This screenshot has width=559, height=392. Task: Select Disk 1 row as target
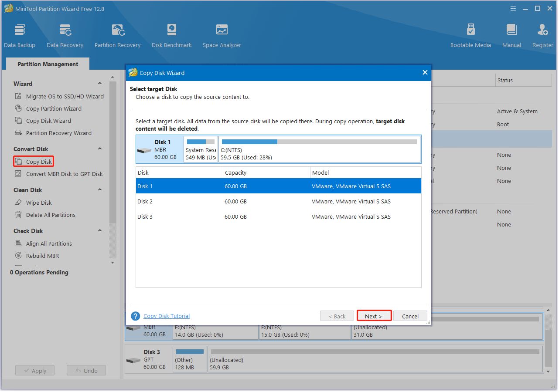[279, 186]
